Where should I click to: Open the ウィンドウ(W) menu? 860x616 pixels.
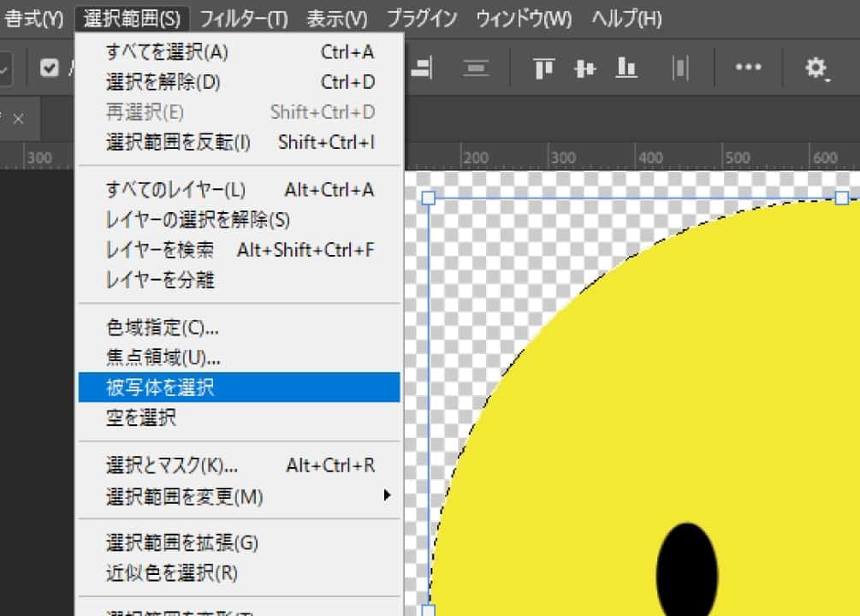coord(524,19)
